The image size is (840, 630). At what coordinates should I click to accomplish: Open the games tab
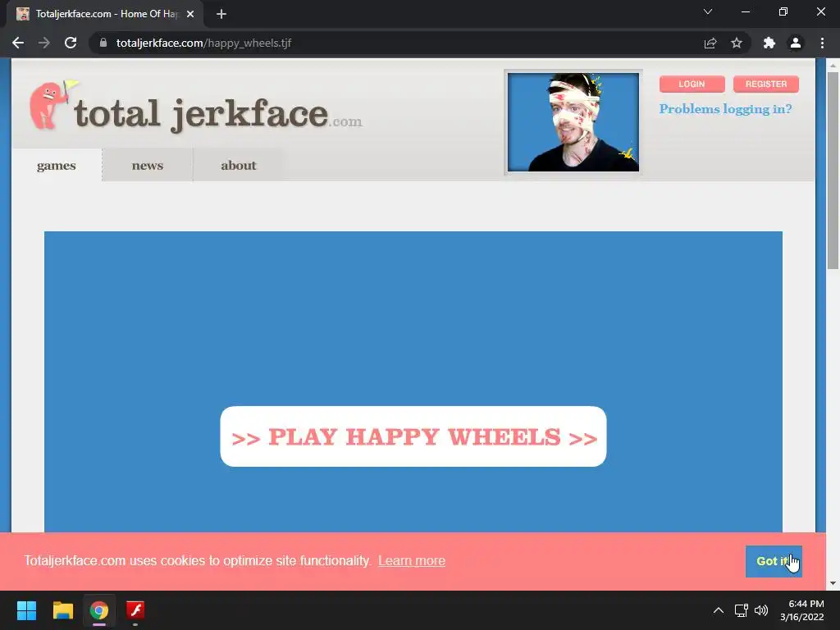(57, 166)
